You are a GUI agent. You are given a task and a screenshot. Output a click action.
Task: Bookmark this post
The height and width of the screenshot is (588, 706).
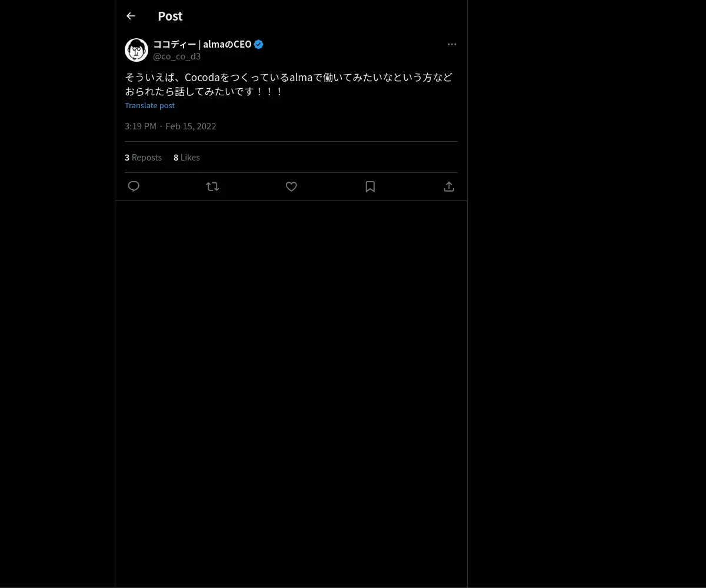[x=370, y=186]
